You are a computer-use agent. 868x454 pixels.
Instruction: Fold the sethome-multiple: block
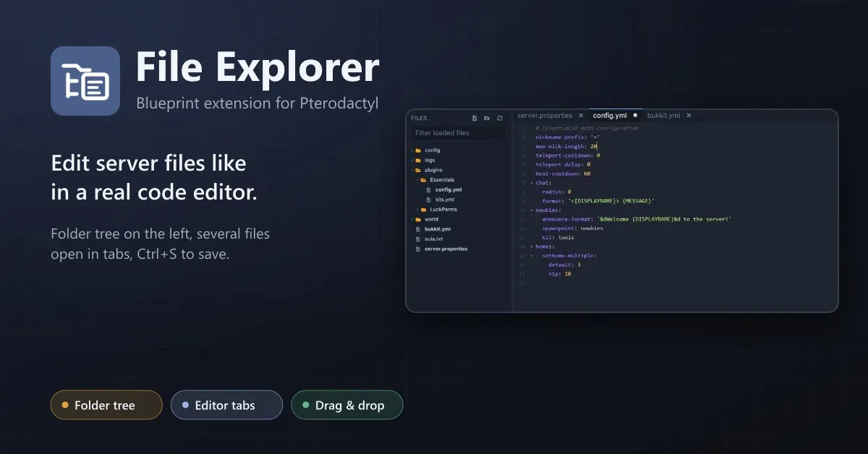coord(532,256)
